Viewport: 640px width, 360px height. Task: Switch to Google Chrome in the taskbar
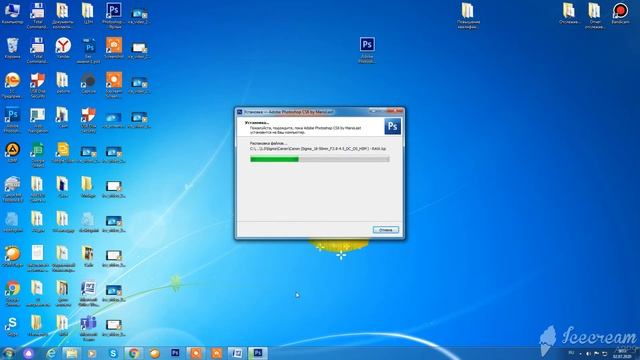(134, 353)
